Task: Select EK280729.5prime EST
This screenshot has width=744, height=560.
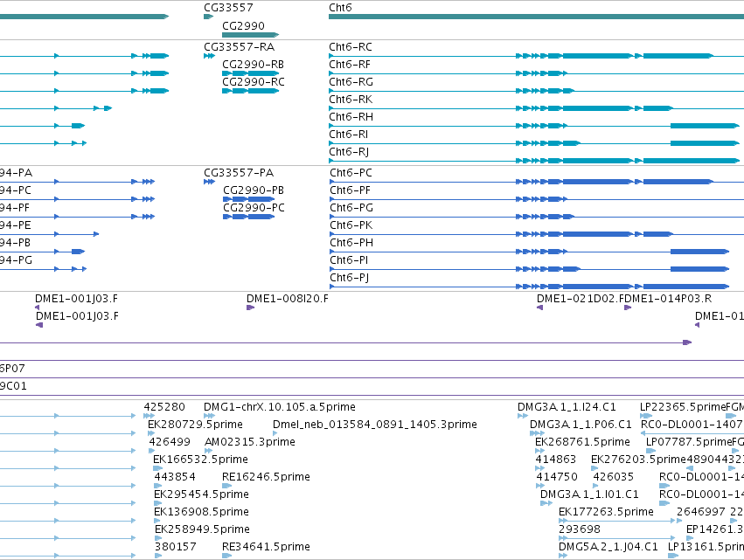Action: [195, 425]
